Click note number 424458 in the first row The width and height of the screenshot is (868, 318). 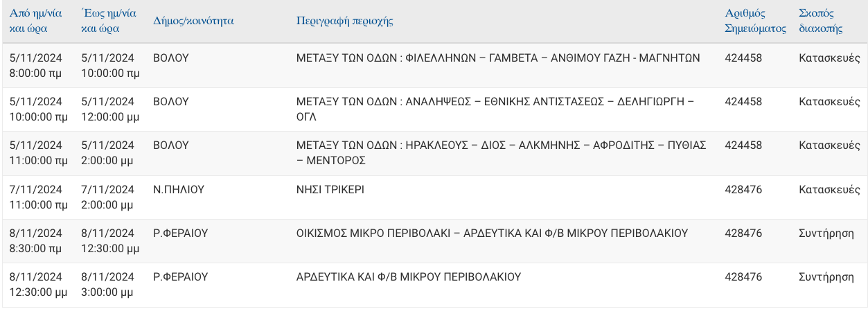(x=743, y=58)
